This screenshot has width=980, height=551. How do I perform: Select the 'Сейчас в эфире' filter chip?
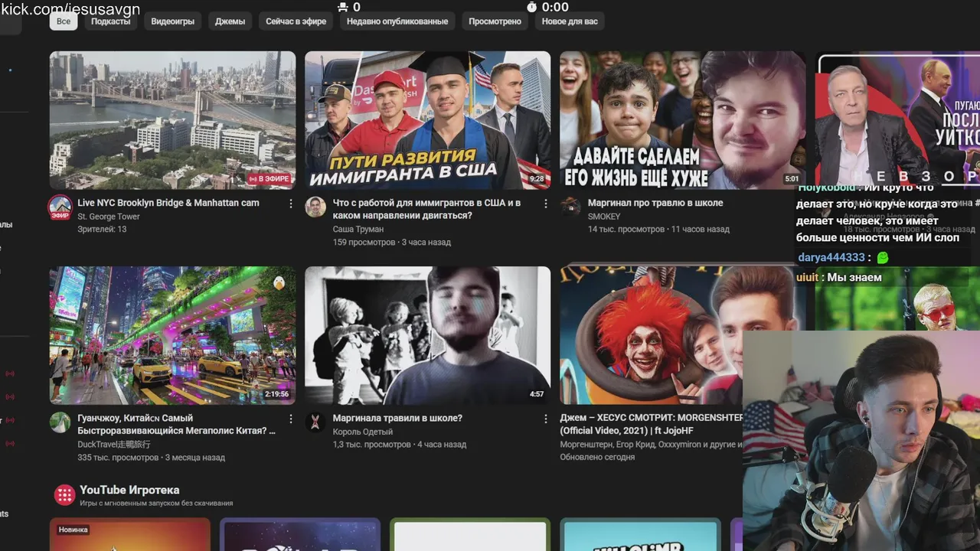coord(296,21)
